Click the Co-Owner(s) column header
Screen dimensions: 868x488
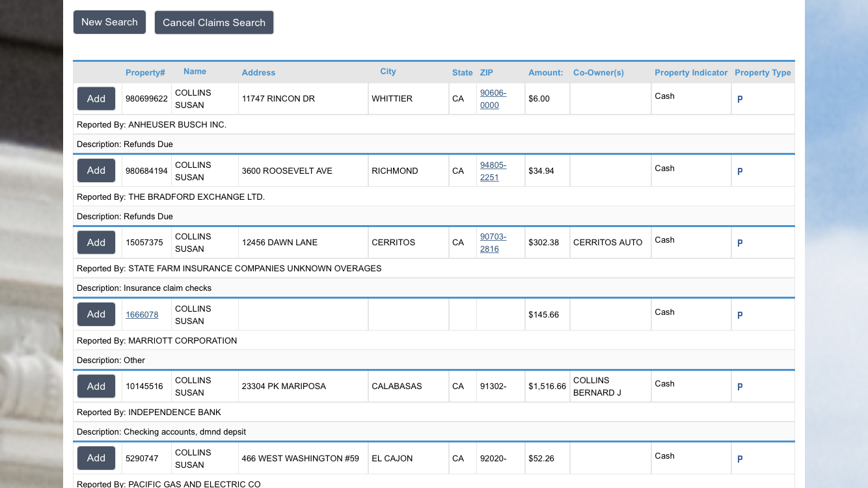(x=599, y=73)
